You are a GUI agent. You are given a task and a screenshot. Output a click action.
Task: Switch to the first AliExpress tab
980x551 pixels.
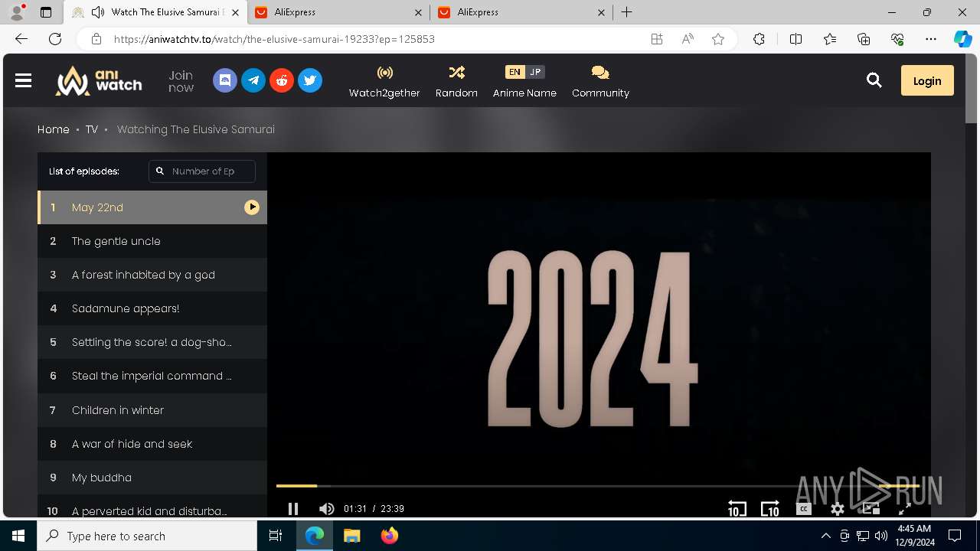click(338, 12)
